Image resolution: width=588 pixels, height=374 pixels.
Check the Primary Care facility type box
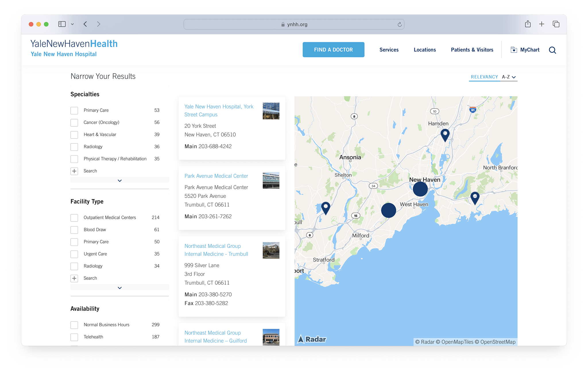[74, 242]
